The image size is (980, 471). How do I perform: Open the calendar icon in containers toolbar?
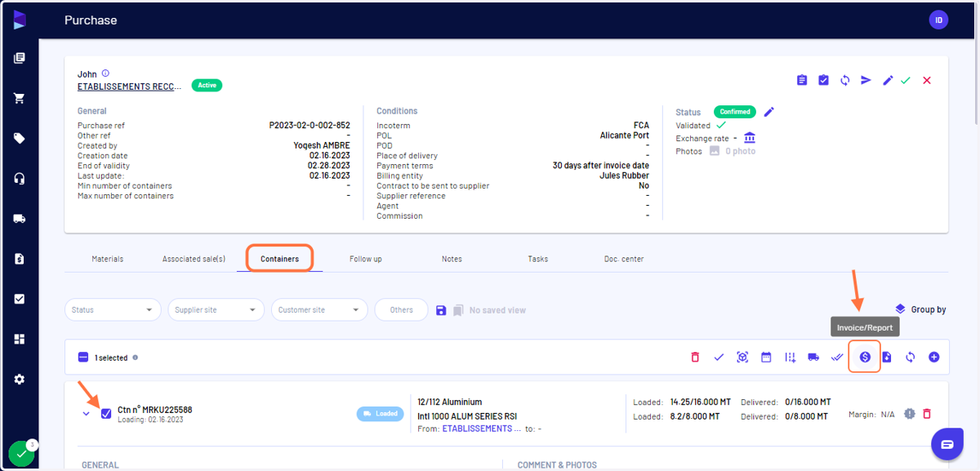point(766,358)
